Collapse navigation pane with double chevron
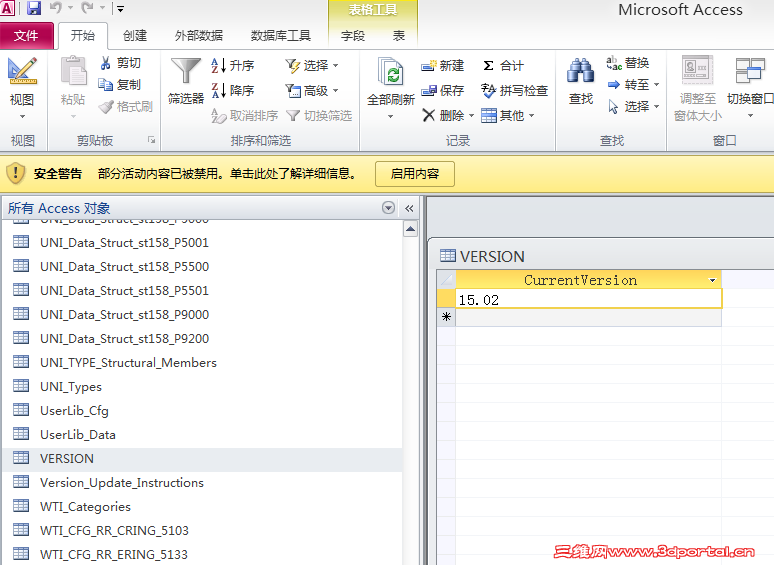Screen dimensions: 774x565 click(409, 208)
